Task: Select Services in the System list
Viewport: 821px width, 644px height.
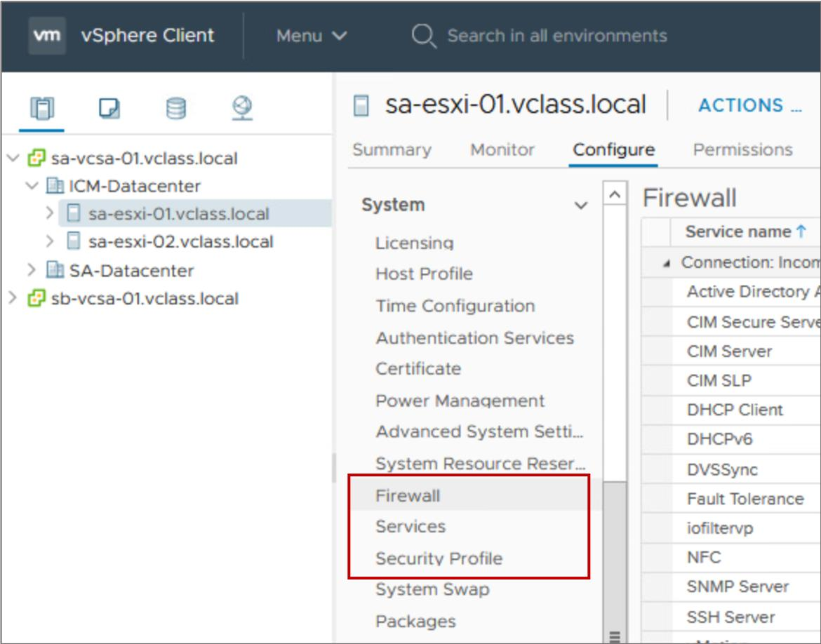Action: (410, 526)
